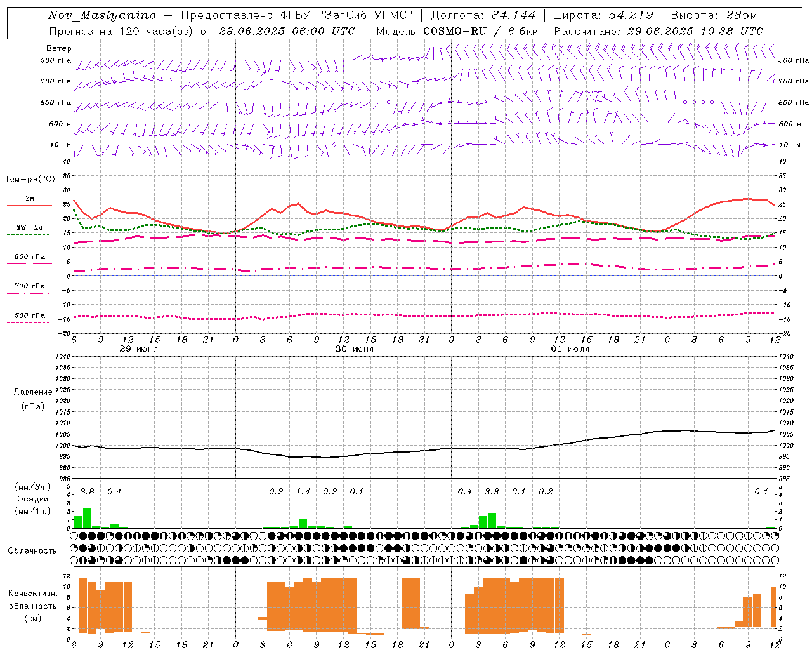Click the Облачность cloud cover label

click(32, 551)
